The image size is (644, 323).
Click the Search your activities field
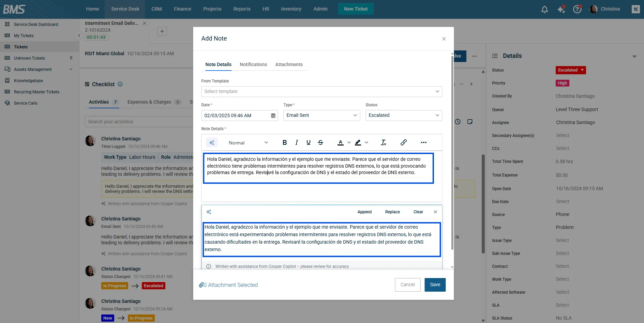tap(138, 122)
